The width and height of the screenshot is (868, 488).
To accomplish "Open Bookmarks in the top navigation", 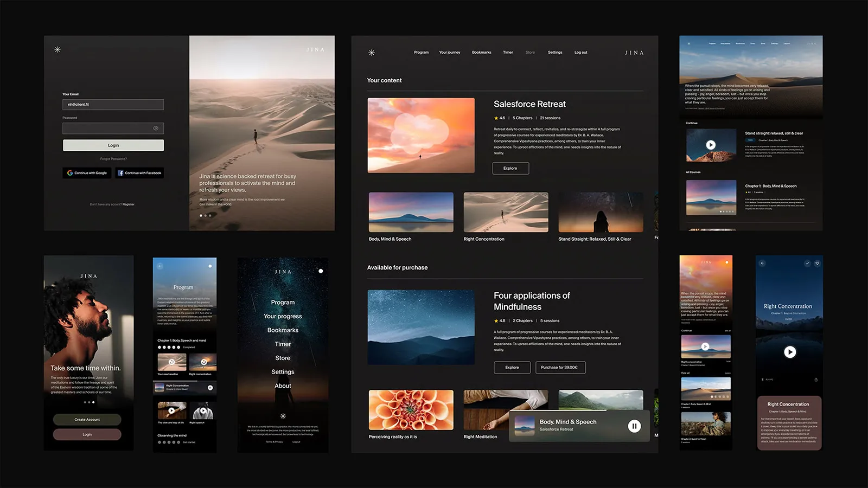I will [x=481, y=53].
